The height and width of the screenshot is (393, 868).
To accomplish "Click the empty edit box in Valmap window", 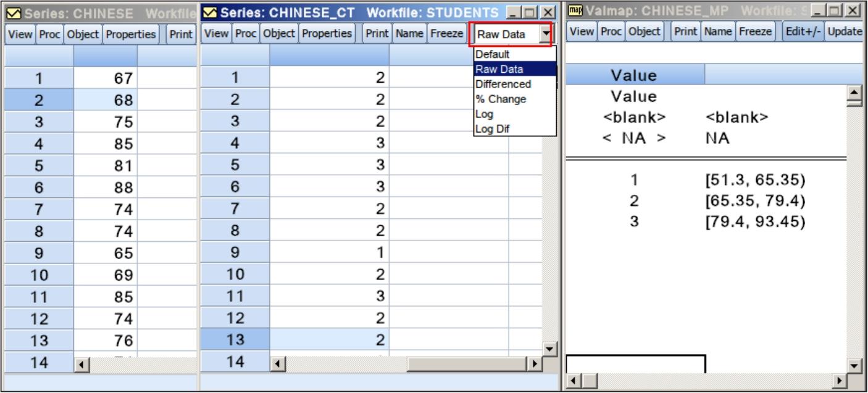I will tap(635, 363).
